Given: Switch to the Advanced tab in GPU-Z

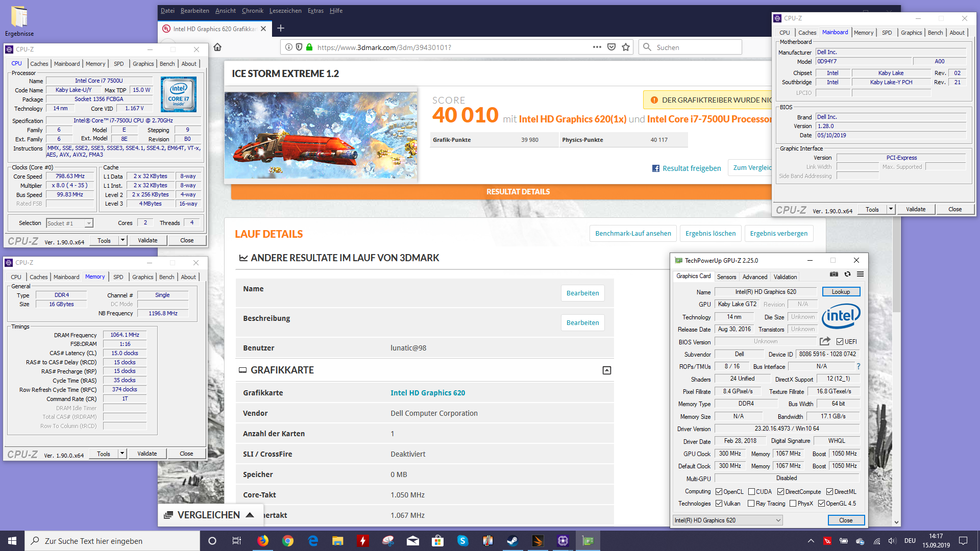Looking at the screenshot, I should [755, 277].
